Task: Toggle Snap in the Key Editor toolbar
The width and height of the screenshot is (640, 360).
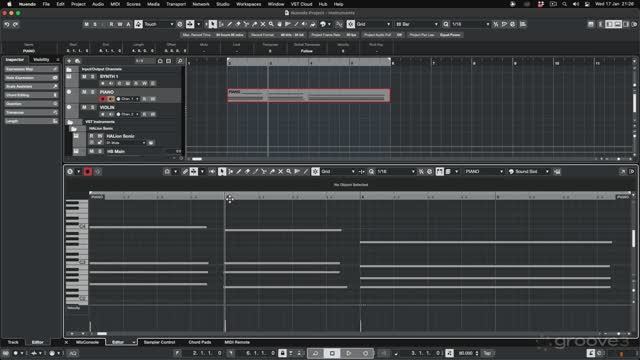Action: 316,171
